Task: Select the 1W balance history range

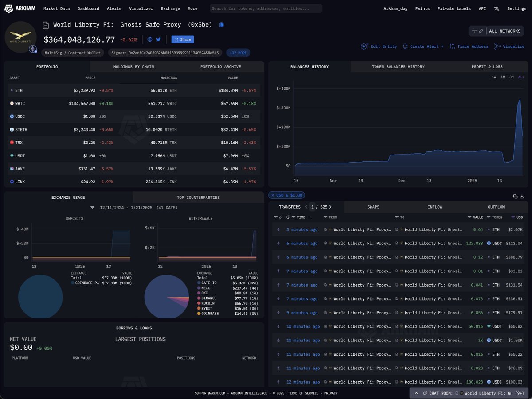Action: (494, 77)
